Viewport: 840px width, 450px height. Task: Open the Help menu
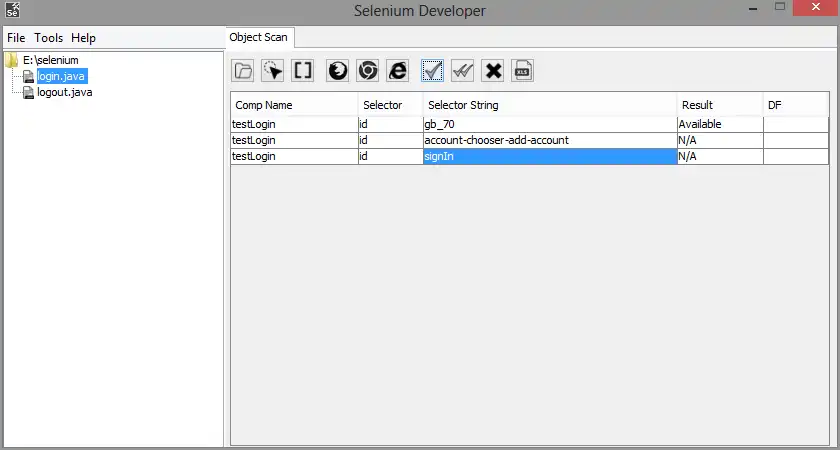[83, 38]
